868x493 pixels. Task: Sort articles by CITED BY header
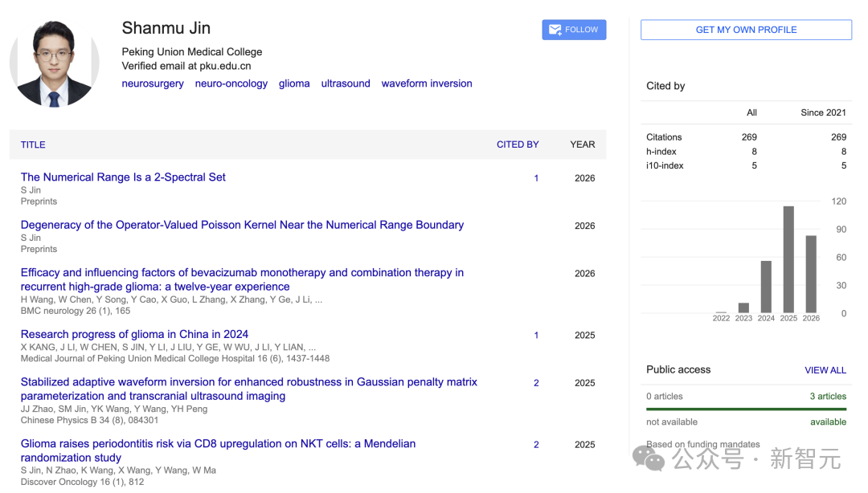tap(518, 145)
